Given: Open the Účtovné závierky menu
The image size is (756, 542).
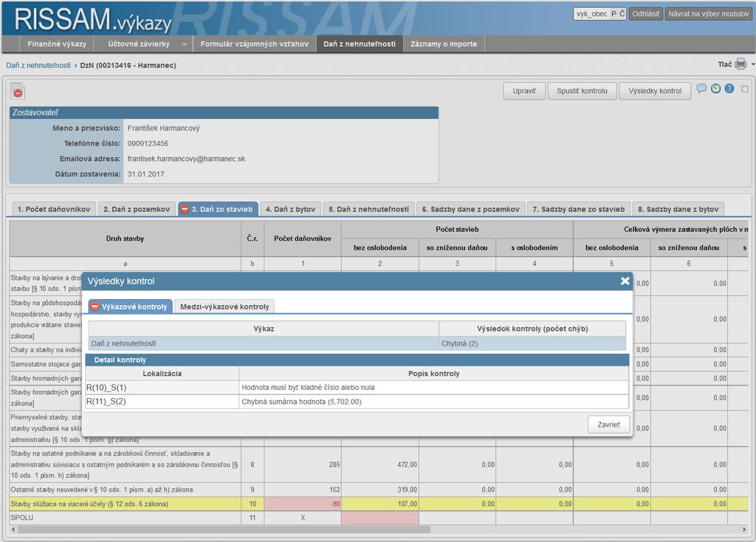Looking at the screenshot, I should coord(138,44).
